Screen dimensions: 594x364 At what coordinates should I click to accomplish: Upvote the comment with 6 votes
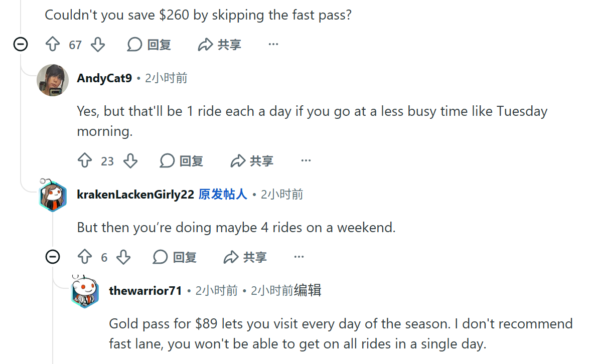point(85,256)
